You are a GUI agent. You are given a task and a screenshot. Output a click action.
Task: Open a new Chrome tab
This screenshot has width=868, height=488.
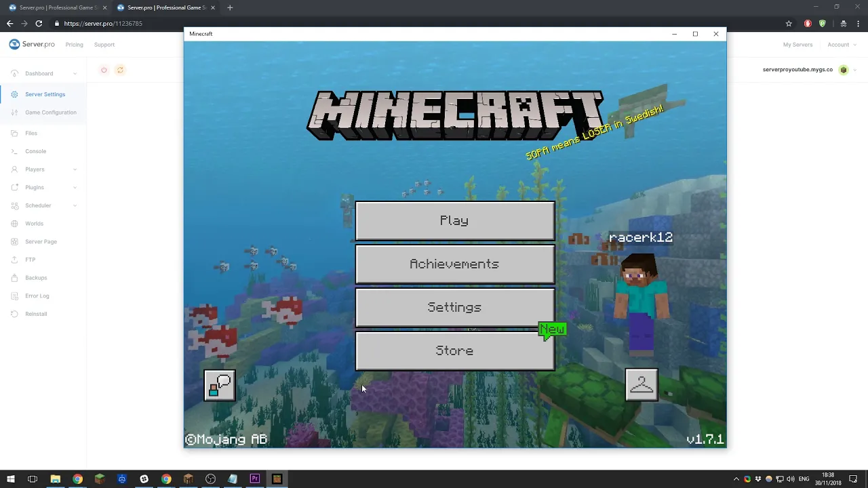pyautogui.click(x=230, y=7)
